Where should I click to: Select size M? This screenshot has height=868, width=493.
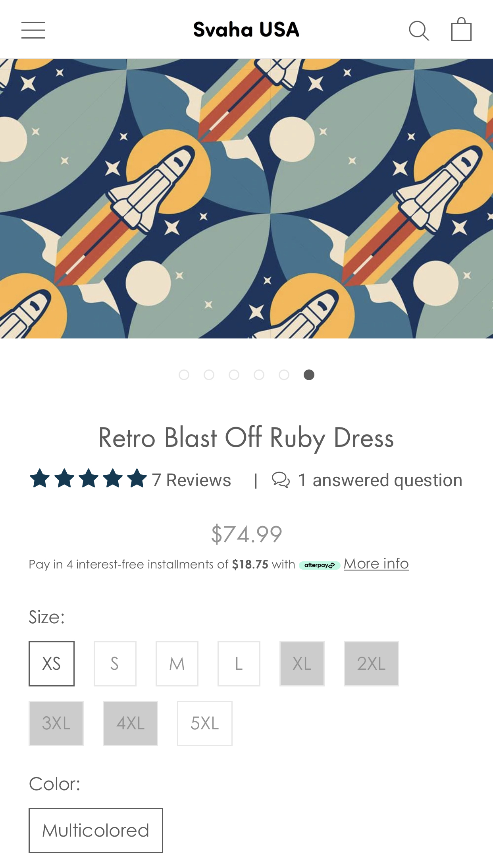(x=177, y=663)
